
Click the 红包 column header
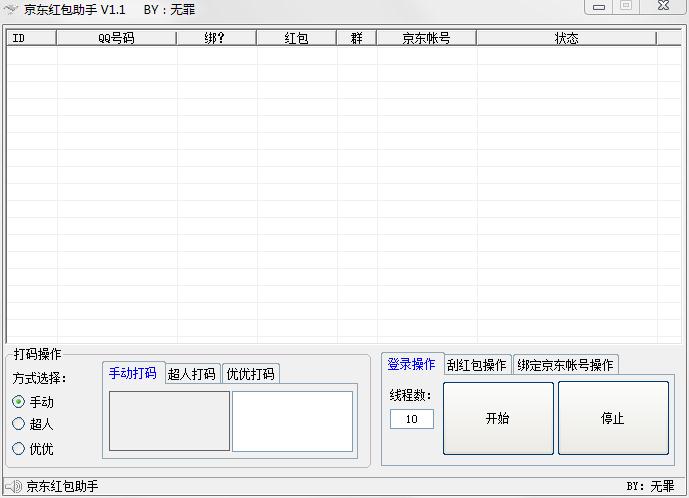pyautogui.click(x=296, y=38)
